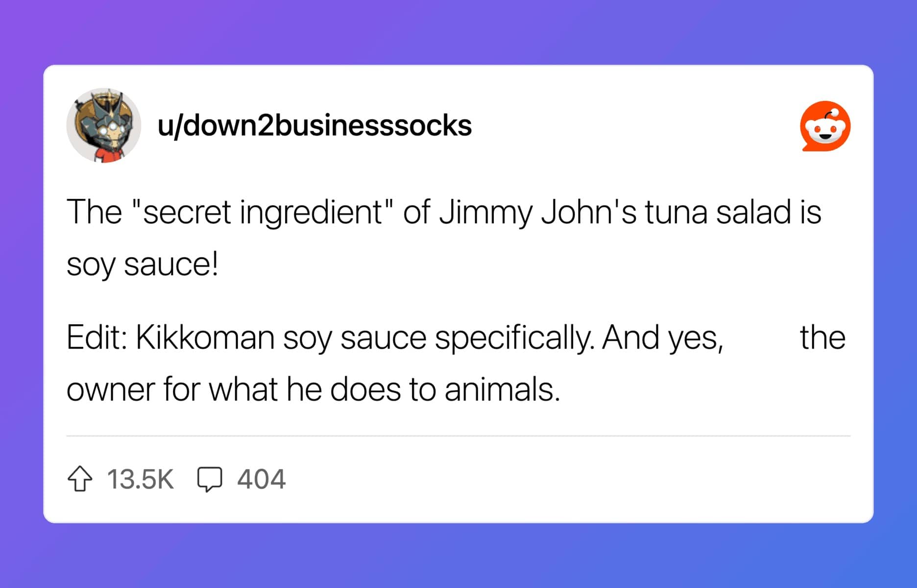Click the words "tuna salad" in the title

pos(718,212)
